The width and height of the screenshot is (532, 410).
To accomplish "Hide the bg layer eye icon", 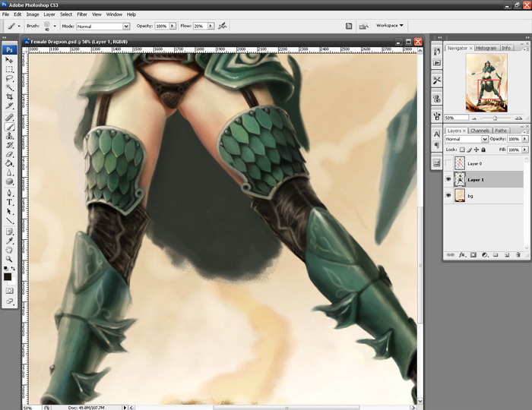I will tap(448, 196).
